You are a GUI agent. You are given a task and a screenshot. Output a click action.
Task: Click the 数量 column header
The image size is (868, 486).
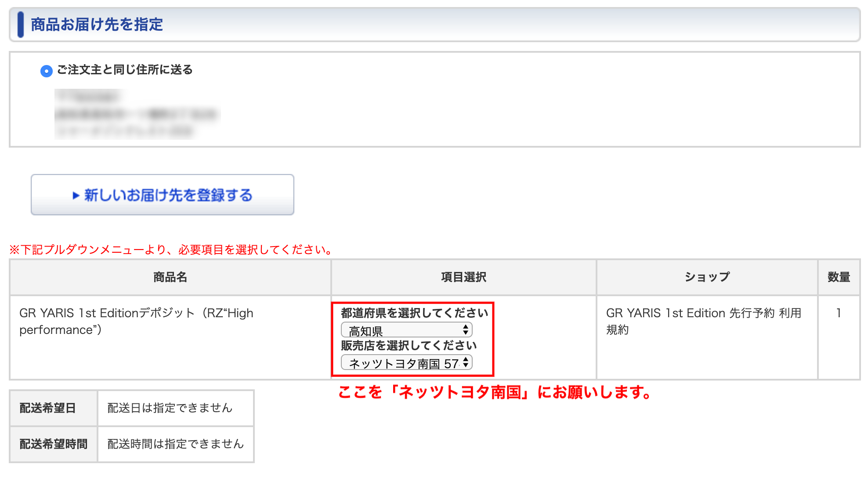(839, 277)
